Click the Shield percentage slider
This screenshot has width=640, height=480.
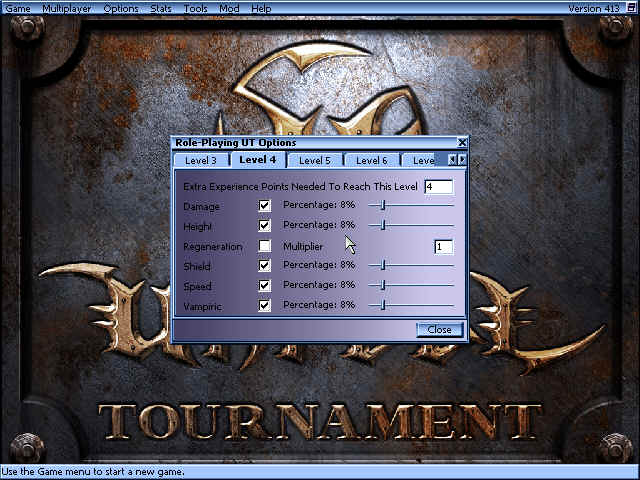(x=411, y=265)
